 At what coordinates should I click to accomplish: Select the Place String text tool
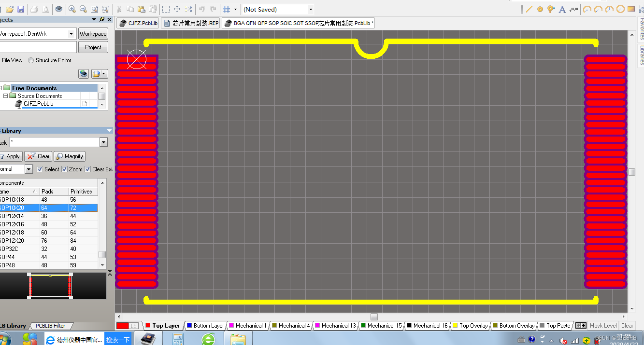pyautogui.click(x=562, y=9)
